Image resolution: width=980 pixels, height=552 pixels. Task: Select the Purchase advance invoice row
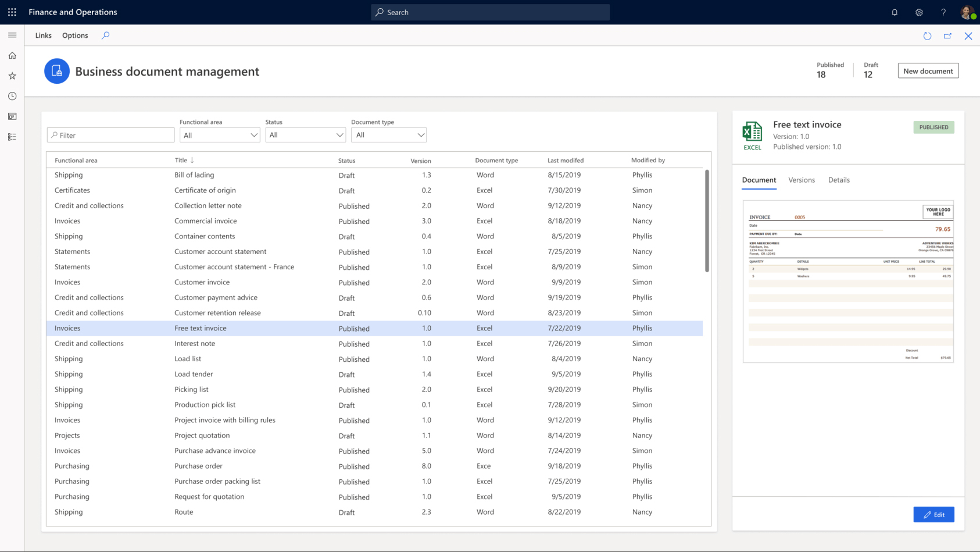(374, 451)
